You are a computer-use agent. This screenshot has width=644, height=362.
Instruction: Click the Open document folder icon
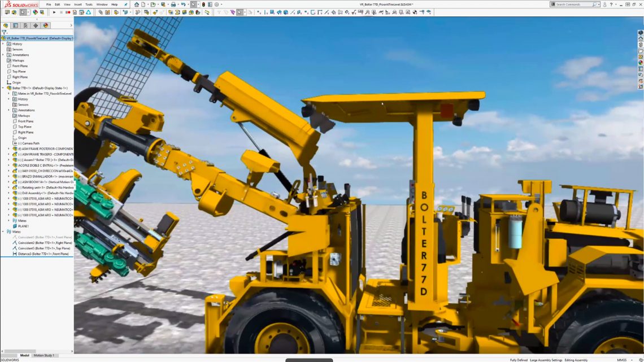pyautogui.click(x=153, y=4)
